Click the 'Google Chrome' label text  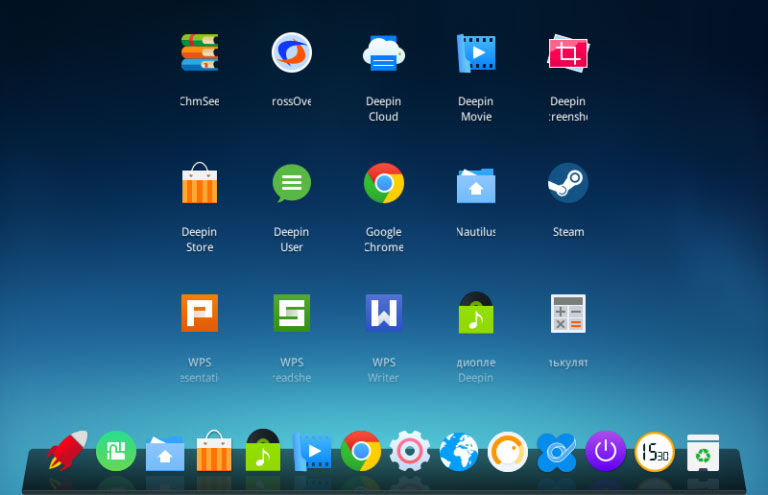[384, 239]
